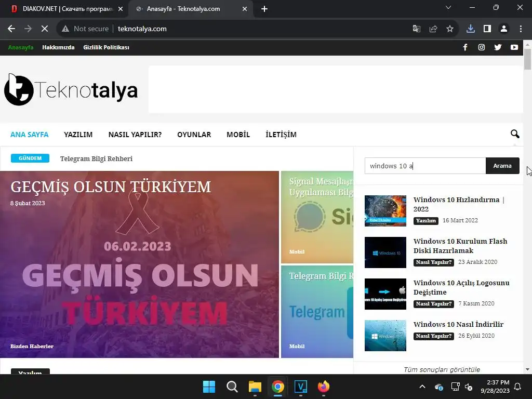
Task: Open the YAZILIM menu item
Action: pyautogui.click(x=78, y=135)
